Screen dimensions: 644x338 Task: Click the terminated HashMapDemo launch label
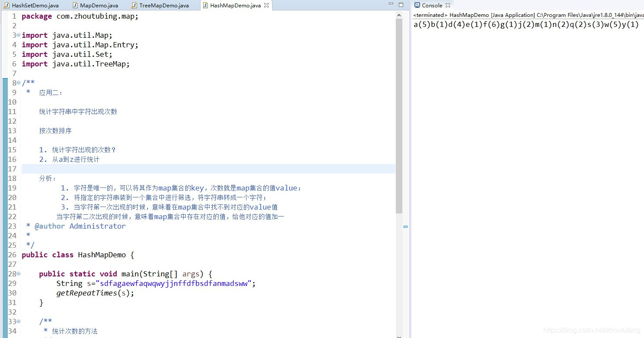point(528,15)
